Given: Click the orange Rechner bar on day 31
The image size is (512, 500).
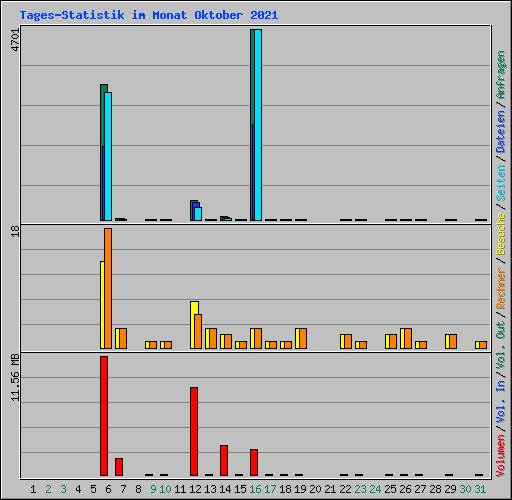Looking at the screenshot, I should tap(483, 345).
